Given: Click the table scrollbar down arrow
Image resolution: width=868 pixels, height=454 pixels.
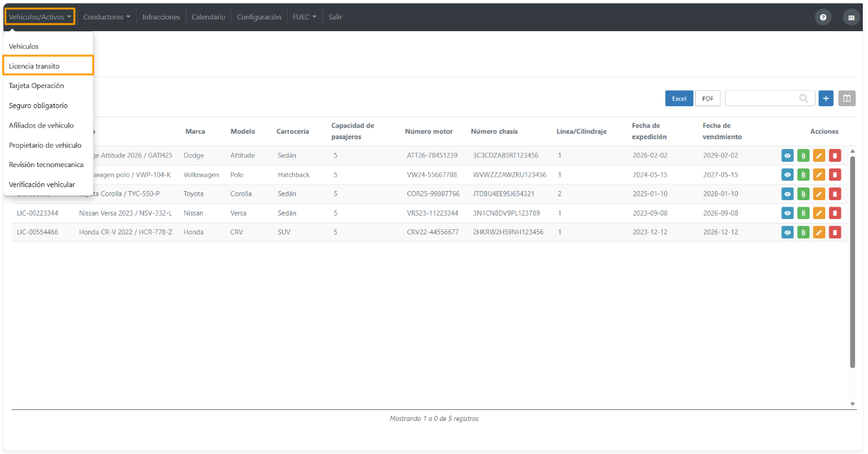Looking at the screenshot, I should [x=852, y=403].
